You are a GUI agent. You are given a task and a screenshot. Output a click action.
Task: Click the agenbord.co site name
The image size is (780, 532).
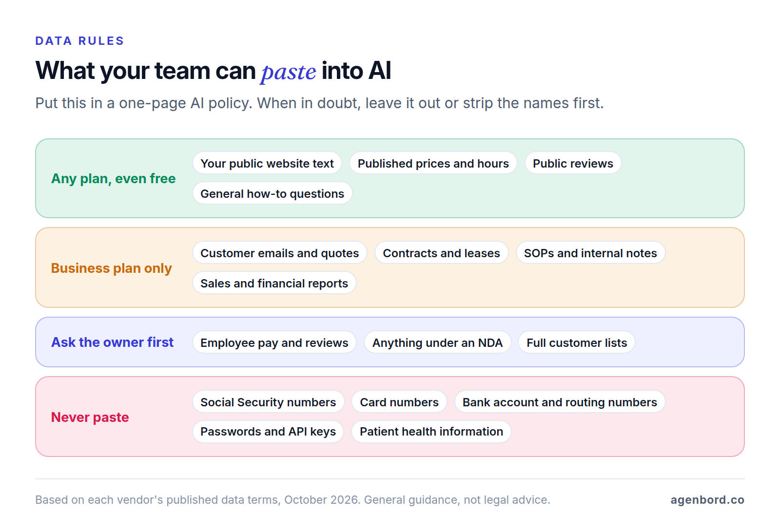pos(707,500)
